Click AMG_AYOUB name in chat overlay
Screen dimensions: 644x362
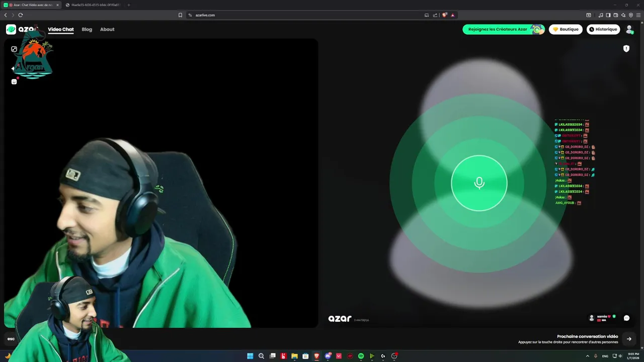[x=565, y=203]
